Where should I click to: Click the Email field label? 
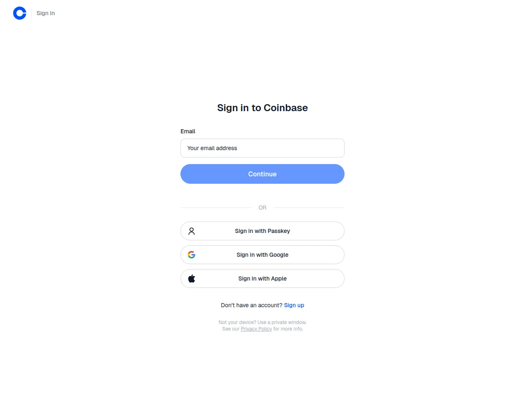coord(188,132)
